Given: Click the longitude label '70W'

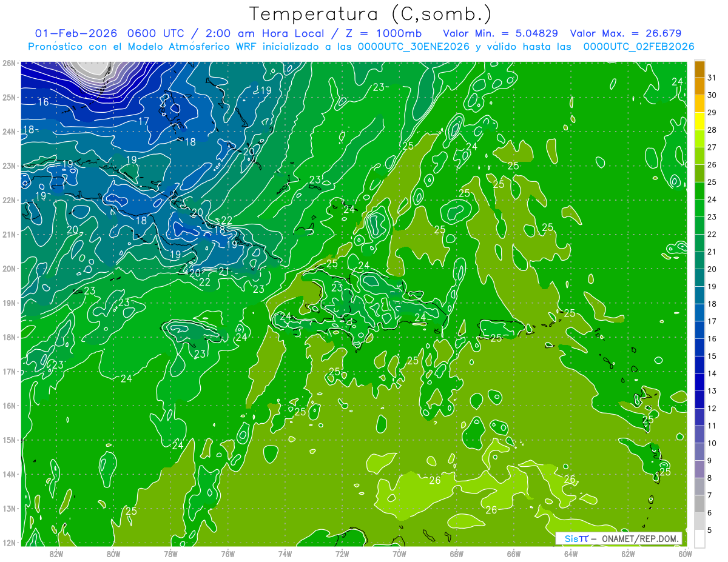Looking at the screenshot, I should pos(399,554).
